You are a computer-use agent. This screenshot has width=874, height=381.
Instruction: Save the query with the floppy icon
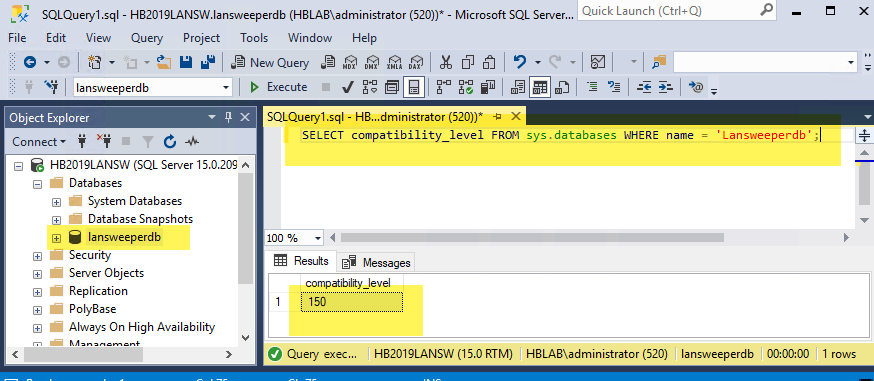[x=186, y=62]
